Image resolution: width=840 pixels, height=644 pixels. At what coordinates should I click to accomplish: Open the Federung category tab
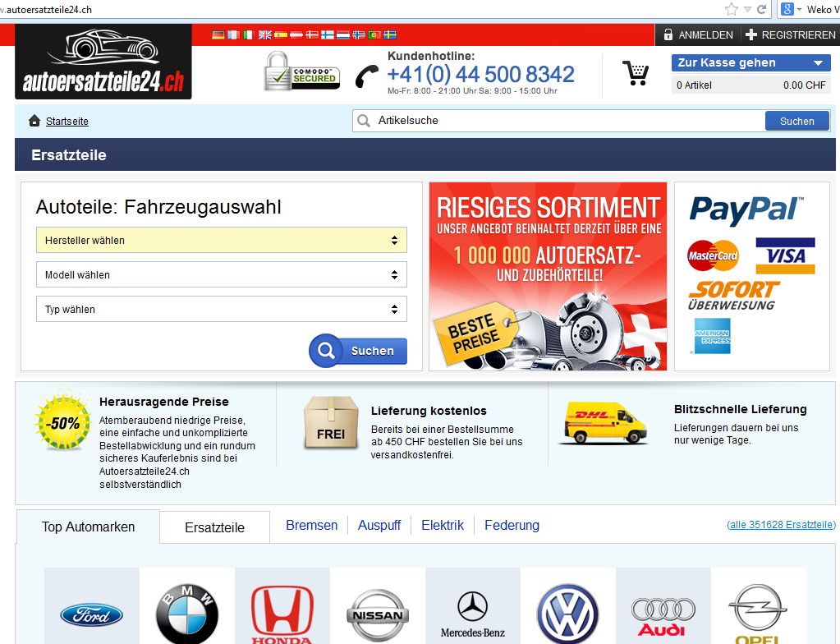point(512,525)
